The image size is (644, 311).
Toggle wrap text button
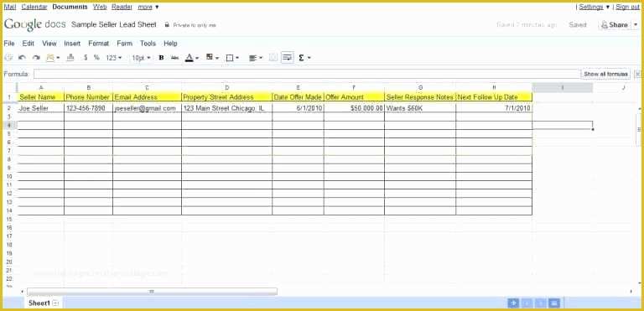(x=288, y=58)
